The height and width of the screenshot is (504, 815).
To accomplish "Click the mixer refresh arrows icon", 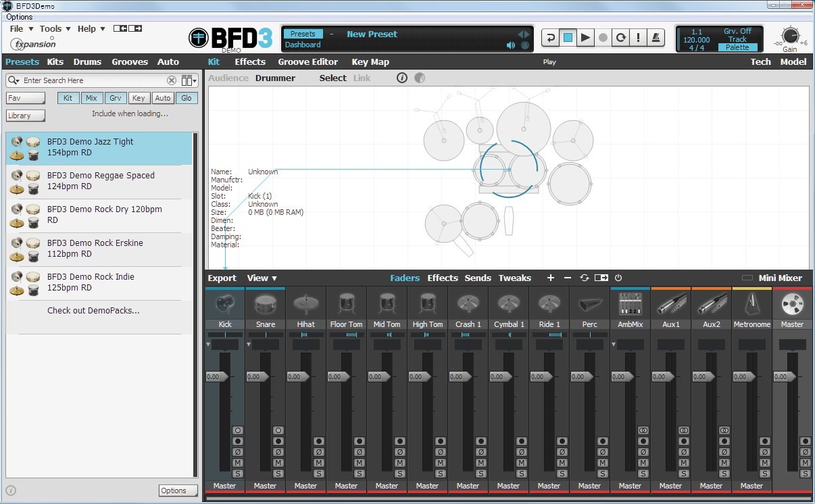I will coord(585,278).
